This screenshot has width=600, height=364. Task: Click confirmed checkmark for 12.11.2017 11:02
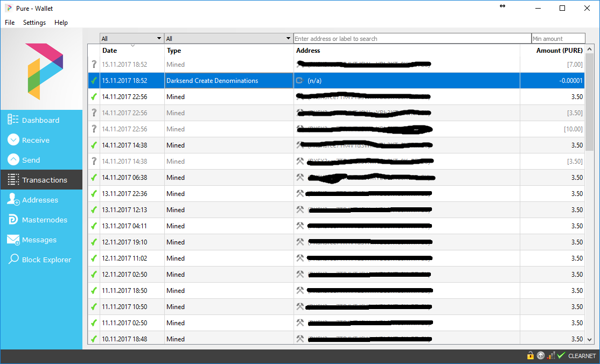tap(94, 258)
